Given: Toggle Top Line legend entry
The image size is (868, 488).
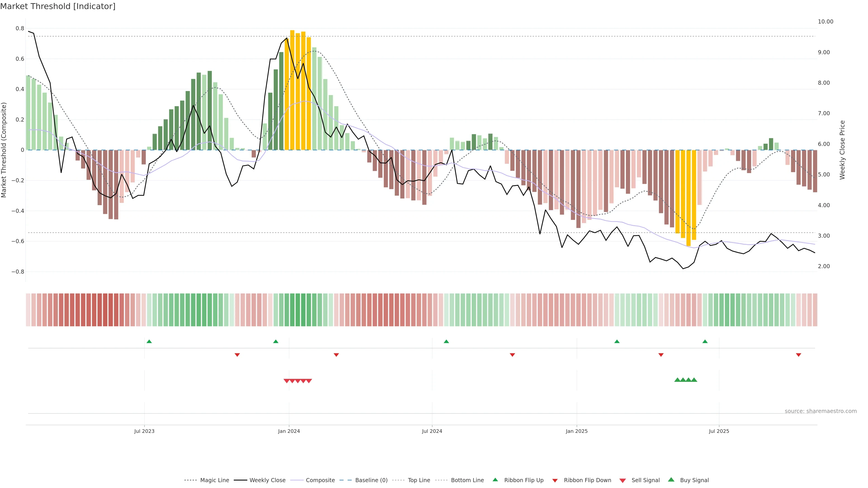Looking at the screenshot, I should [x=419, y=480].
